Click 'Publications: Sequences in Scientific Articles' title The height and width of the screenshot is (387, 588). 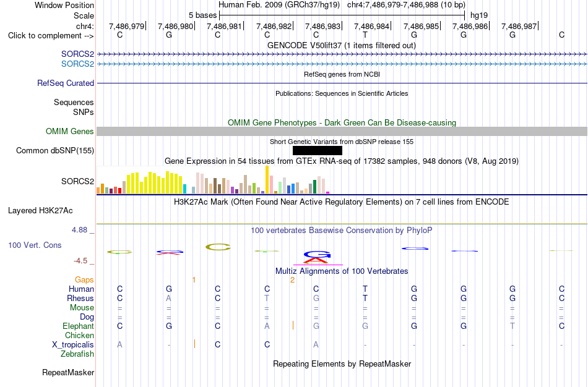342,93
